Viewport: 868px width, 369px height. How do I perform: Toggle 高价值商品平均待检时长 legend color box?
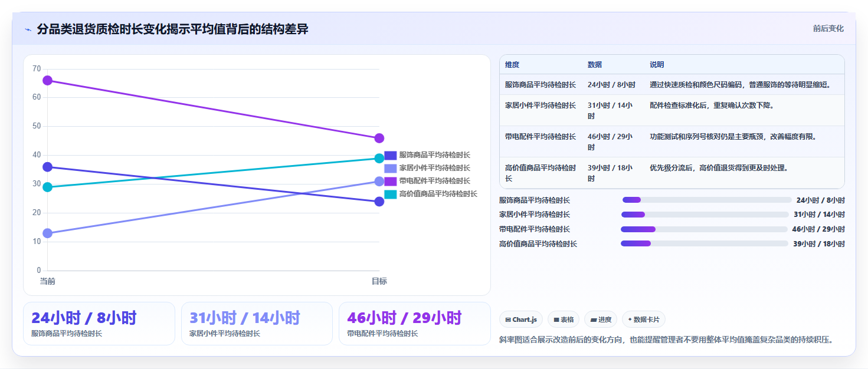pyautogui.click(x=391, y=195)
